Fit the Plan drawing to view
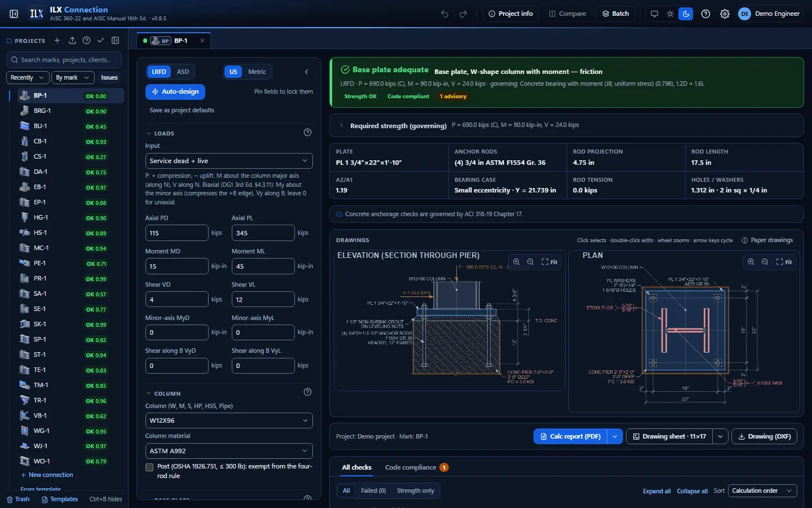Viewport: 812px width, 508px height. click(x=784, y=262)
